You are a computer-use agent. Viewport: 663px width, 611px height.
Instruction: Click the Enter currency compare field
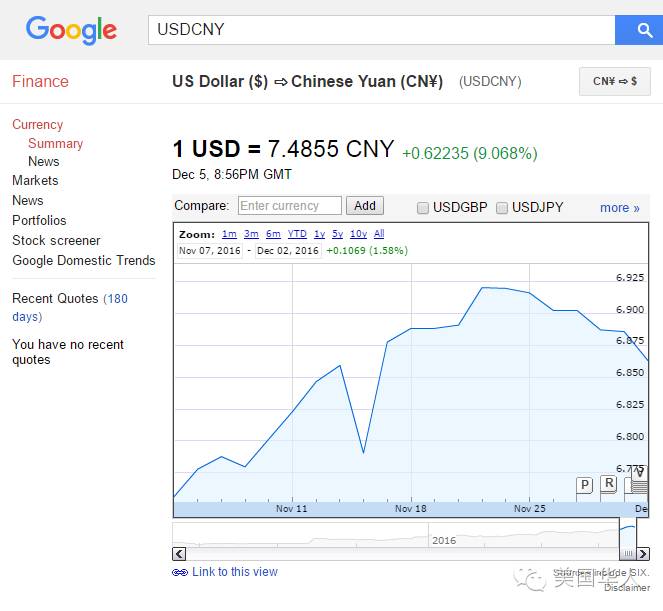point(290,206)
